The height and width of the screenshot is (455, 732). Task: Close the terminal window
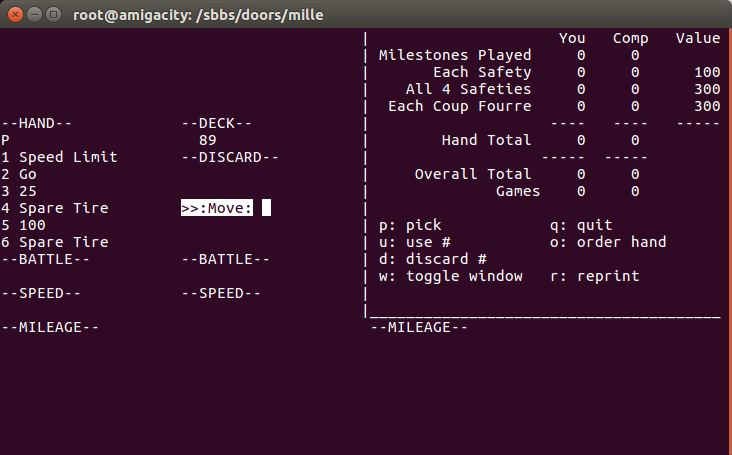tap(14, 15)
